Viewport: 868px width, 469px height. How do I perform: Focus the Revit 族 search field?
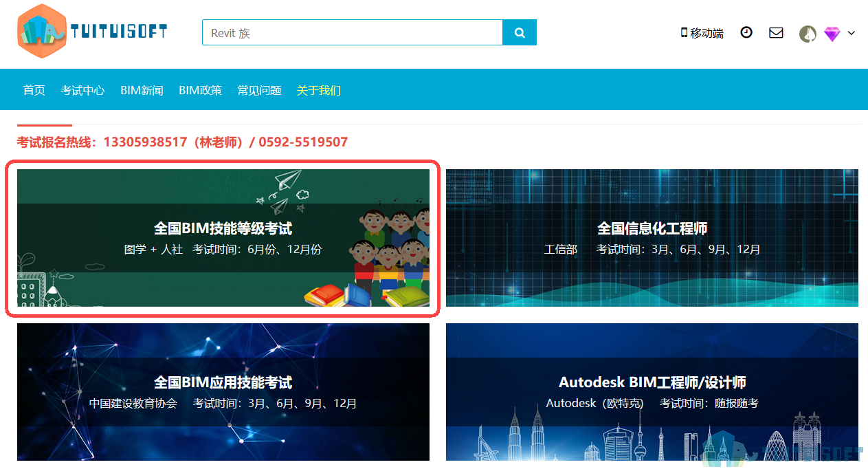click(x=353, y=32)
